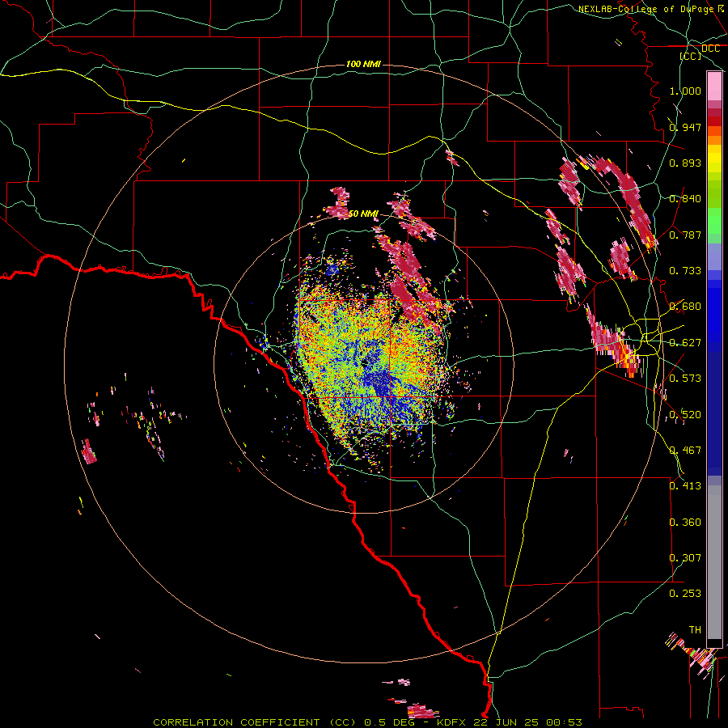
Task: Click the 0.467 color scale value
Action: (x=685, y=451)
